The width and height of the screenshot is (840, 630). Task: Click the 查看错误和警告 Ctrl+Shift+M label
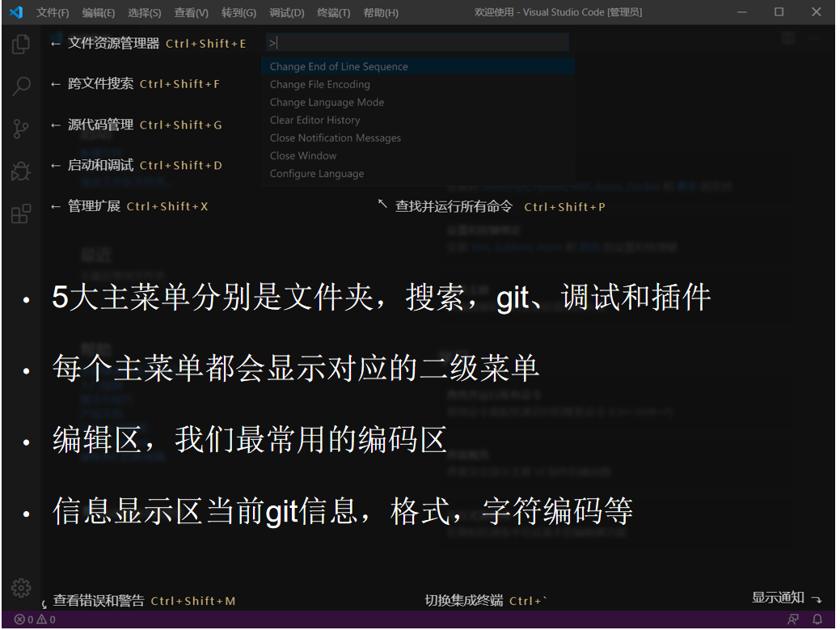(x=144, y=601)
